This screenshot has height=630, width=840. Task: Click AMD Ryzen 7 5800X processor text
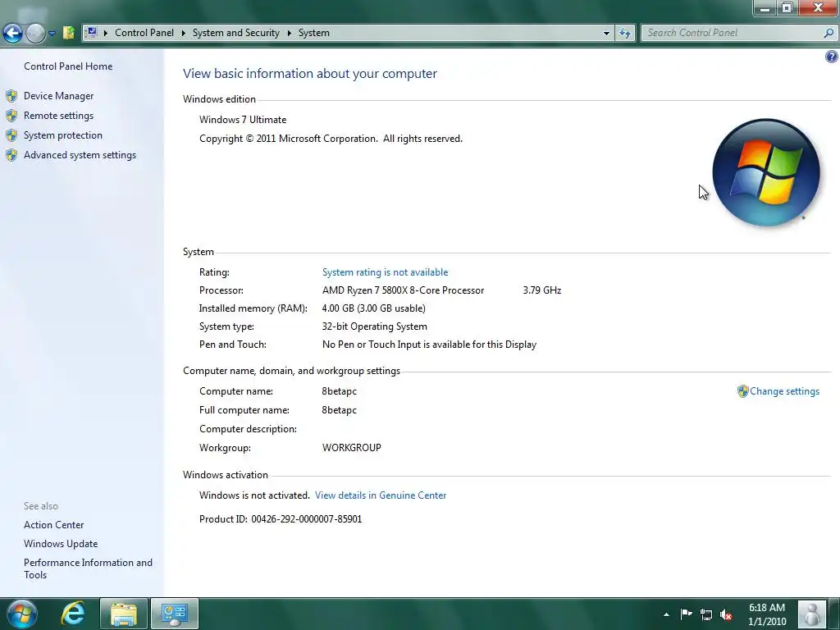[403, 290]
